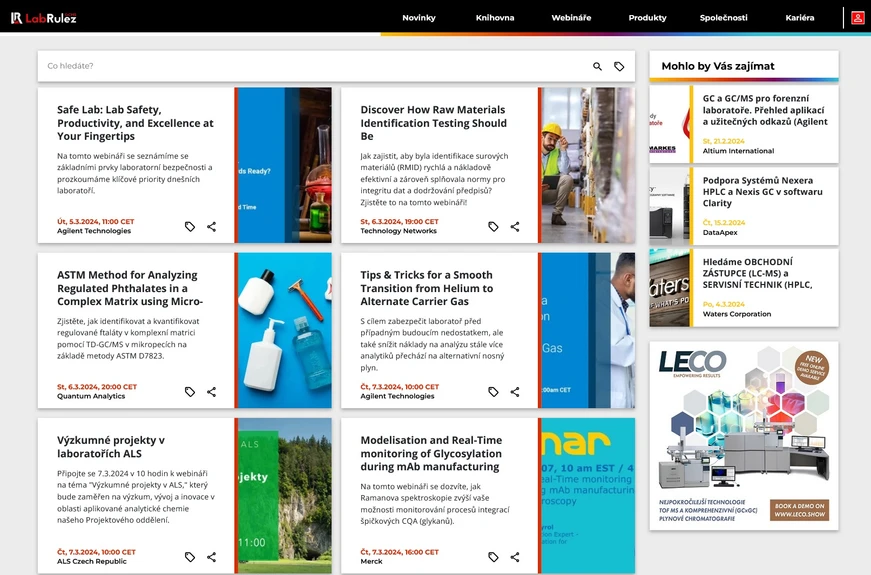The height and width of the screenshot is (575, 871).
Task: Click the search magnifier icon
Action: coord(598,67)
